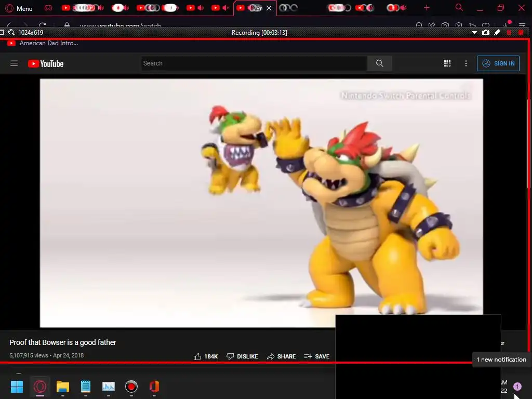The width and height of the screenshot is (532, 399).
Task: Open YouTube settings three-dot menu
Action: 466,63
